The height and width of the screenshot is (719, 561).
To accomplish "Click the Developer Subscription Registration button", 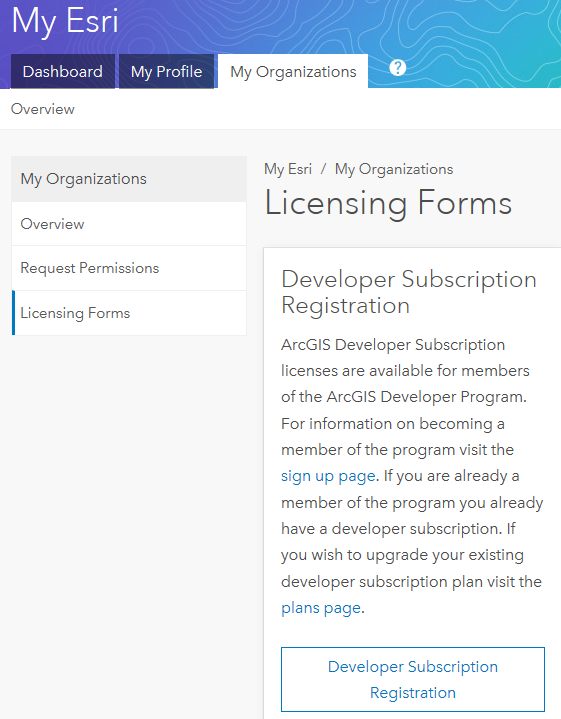I will pyautogui.click(x=413, y=679).
